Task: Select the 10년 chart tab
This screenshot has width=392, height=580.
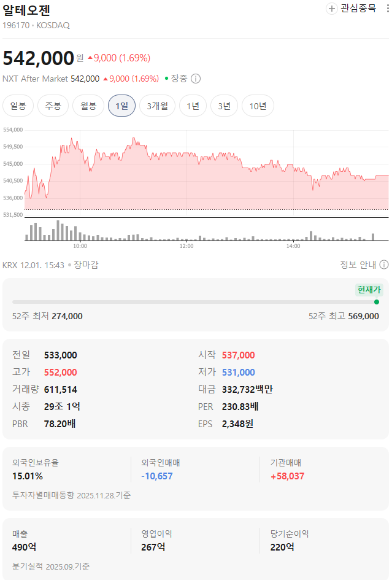Action: tap(258, 106)
